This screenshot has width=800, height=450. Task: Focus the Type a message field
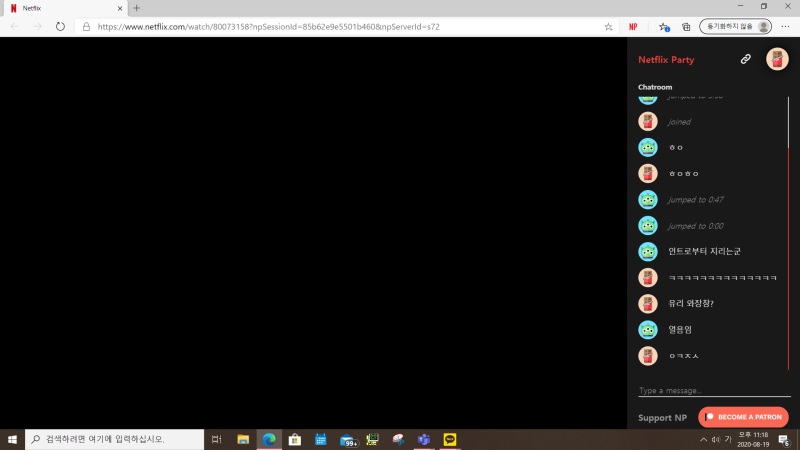(x=714, y=390)
